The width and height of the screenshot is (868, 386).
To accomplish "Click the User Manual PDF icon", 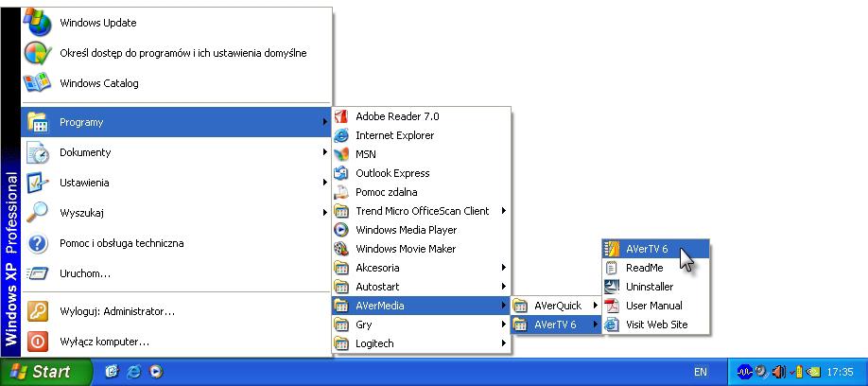I will click(612, 306).
